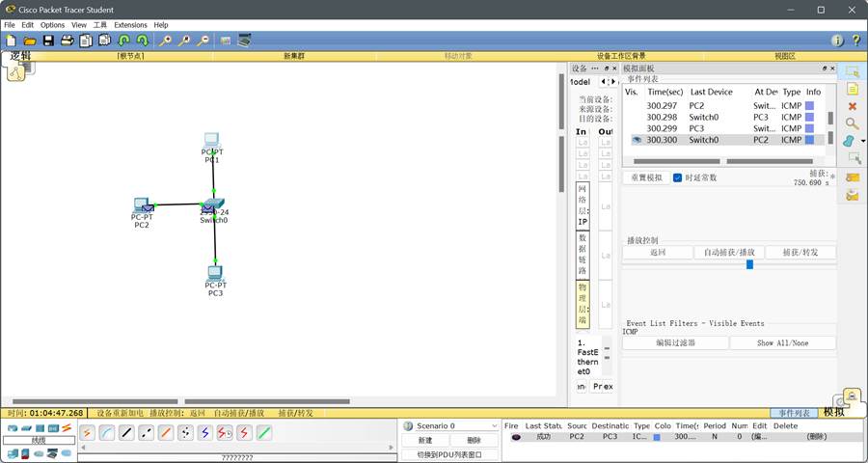Open the drawing palette icon
This screenshot has height=463, width=868.
226,41
